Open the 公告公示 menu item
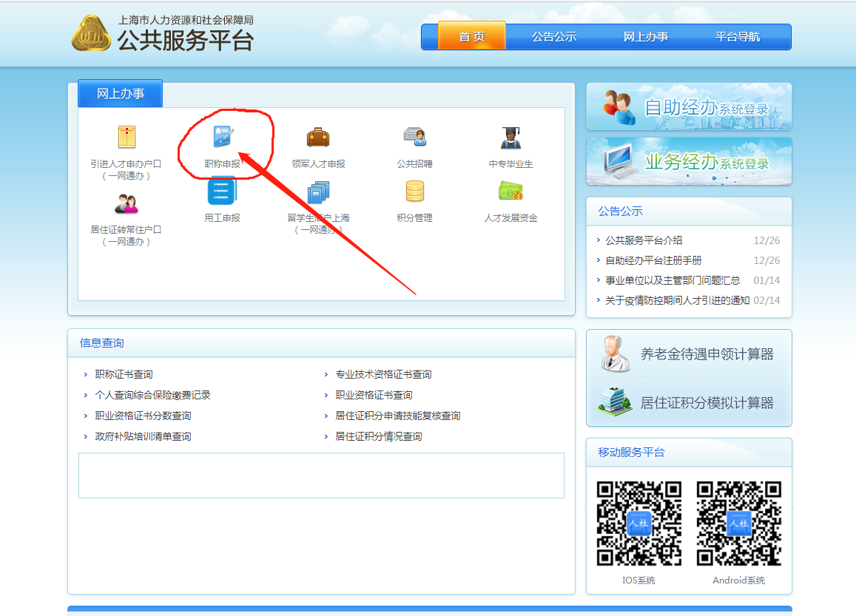 pyautogui.click(x=553, y=36)
